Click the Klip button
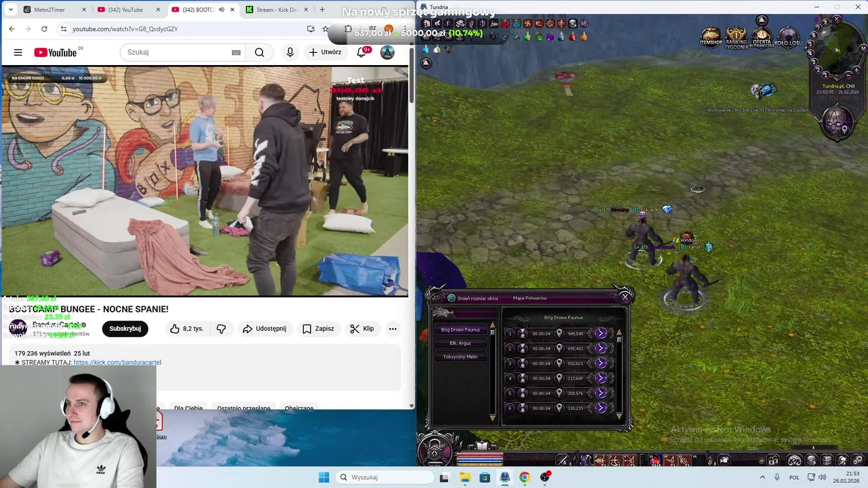868x488 pixels. tap(362, 329)
